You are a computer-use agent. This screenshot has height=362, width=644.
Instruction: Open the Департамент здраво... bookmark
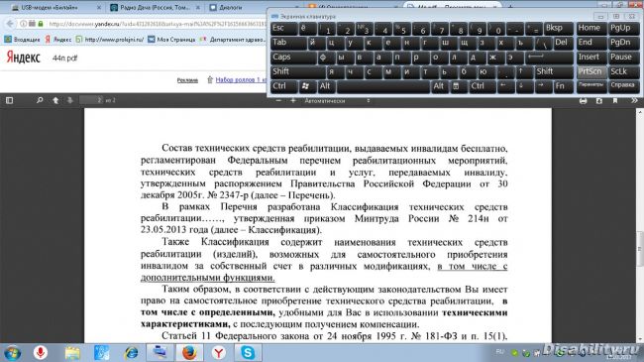pos(233,40)
